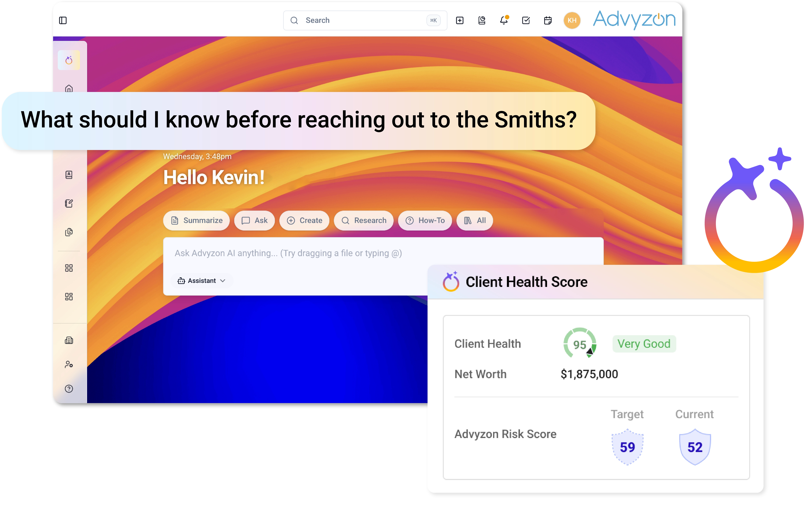
Task: Click the Hello Kevin! greeting
Action: point(214,177)
